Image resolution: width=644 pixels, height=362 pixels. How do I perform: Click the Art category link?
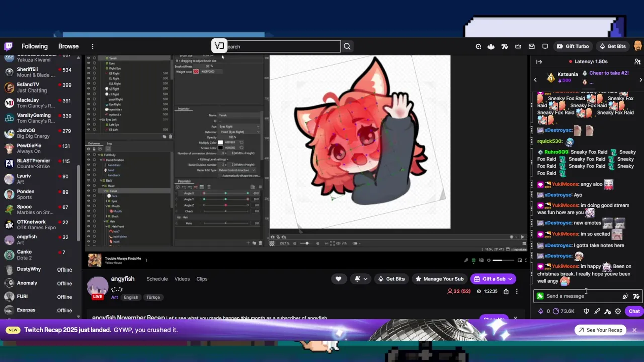click(114, 297)
